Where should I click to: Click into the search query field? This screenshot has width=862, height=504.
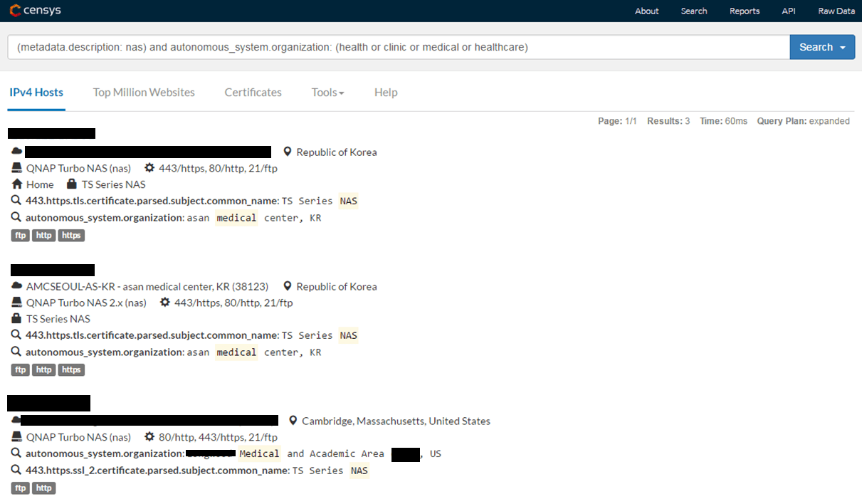pyautogui.click(x=399, y=48)
